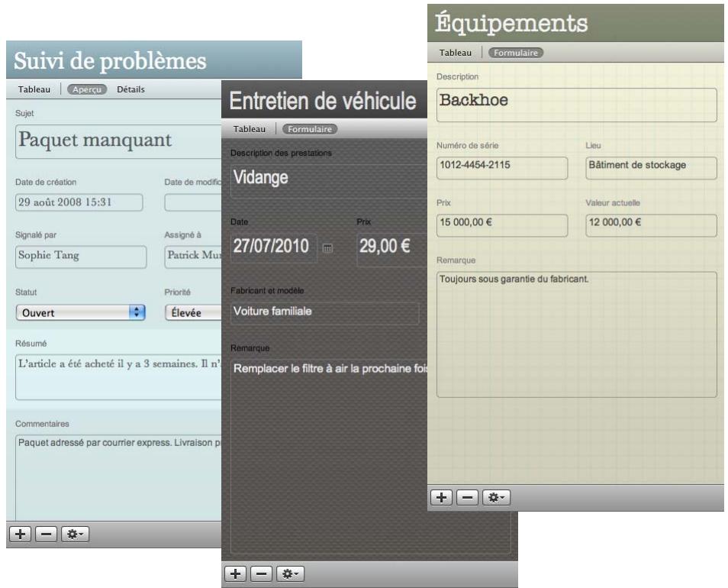Screen dimensions: 728x588
Task: Edit the Prix field 29,00 €
Action: point(392,250)
